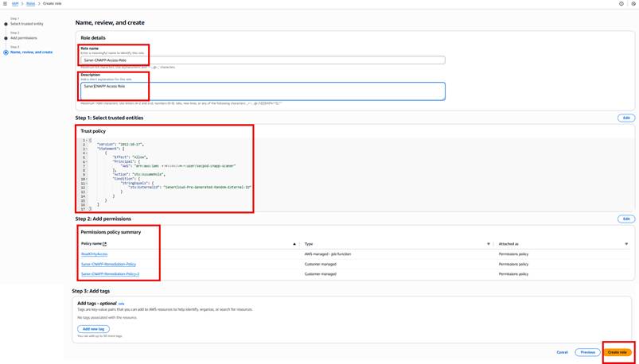Viewport: 639px width, 364px height.
Task: Go to Roles breadcrumb link
Action: click(x=30, y=4)
